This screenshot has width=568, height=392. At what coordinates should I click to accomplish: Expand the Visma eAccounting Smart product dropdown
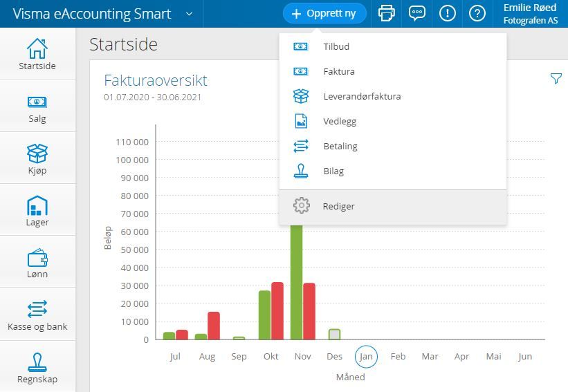click(189, 14)
